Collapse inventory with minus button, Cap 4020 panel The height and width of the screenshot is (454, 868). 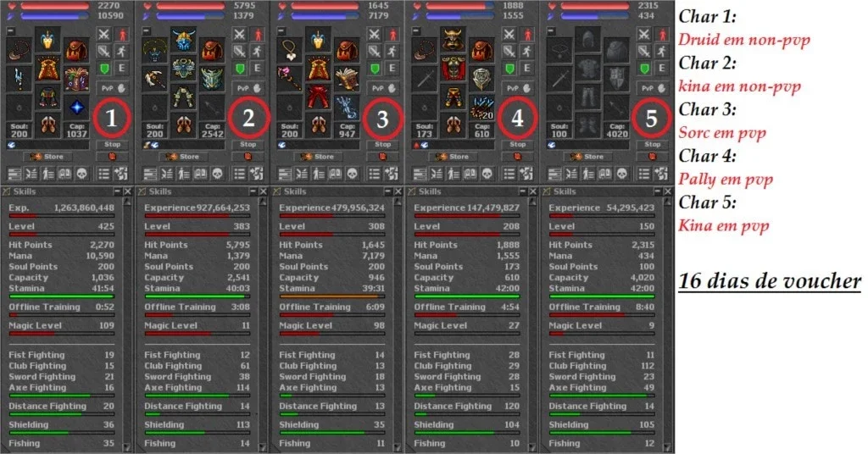tap(551, 31)
